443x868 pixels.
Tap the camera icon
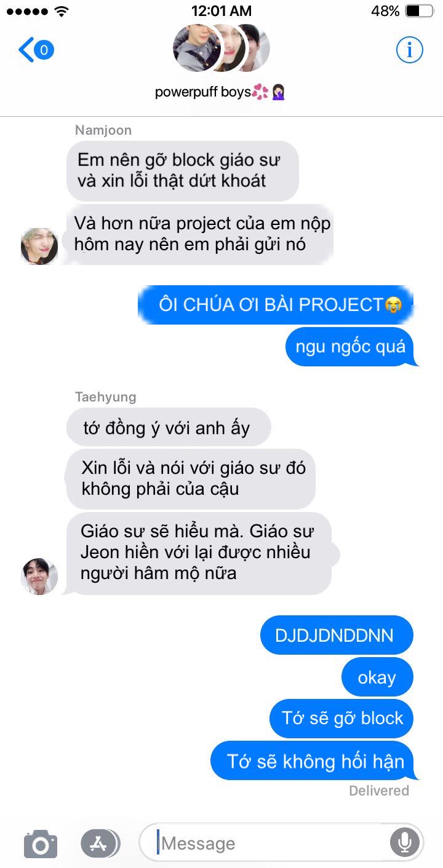click(x=41, y=843)
